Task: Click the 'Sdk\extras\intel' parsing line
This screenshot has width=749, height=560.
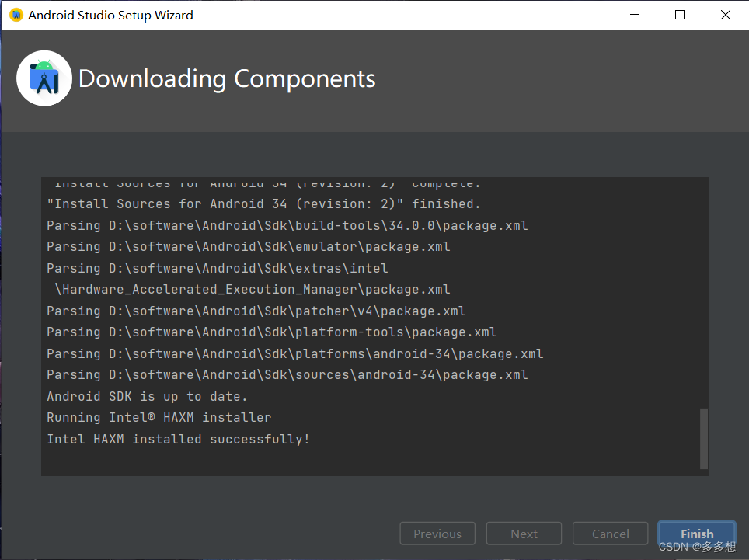Action: (x=218, y=268)
